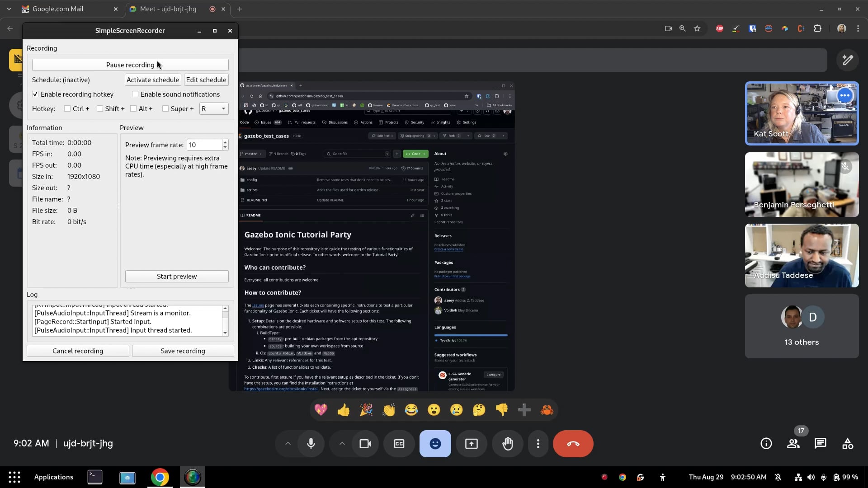Open the hotkey letter R dropdown
This screenshot has width=868, height=488.
click(x=214, y=109)
